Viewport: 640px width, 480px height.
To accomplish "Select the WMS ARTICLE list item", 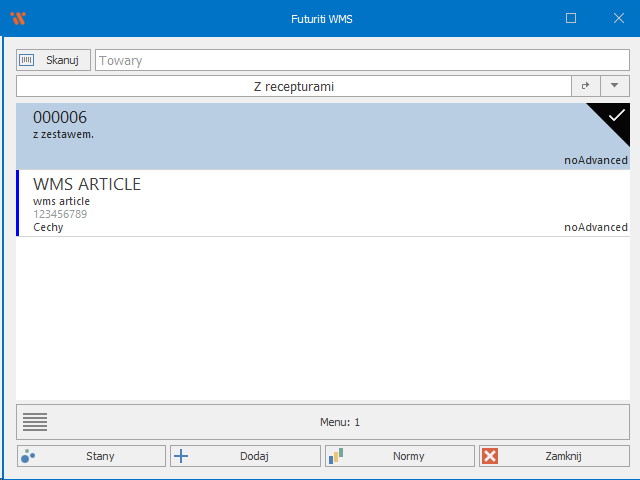I will point(300,203).
